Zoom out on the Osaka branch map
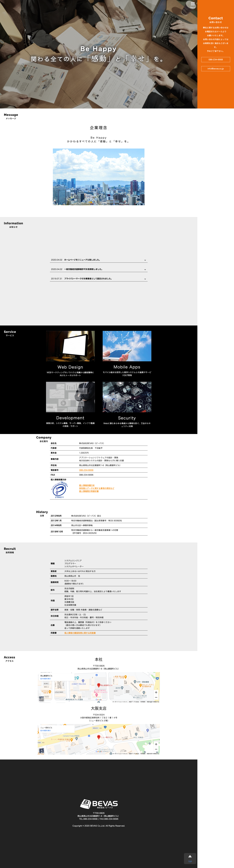Image resolution: width=234 pixels, height=868 pixels. [156, 749]
